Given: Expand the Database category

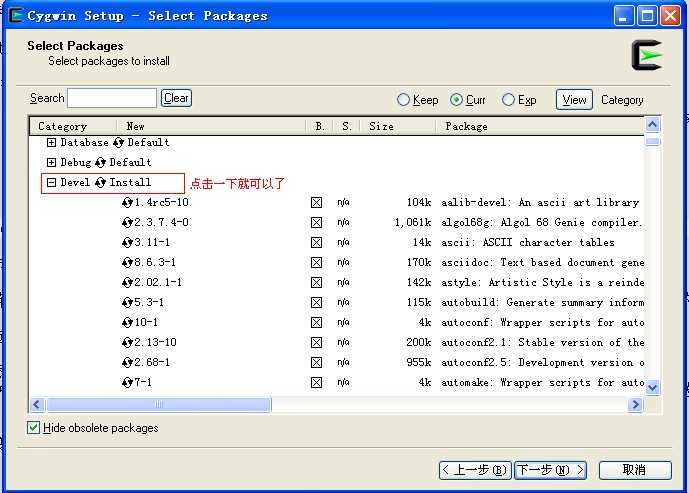Looking at the screenshot, I should tap(51, 142).
